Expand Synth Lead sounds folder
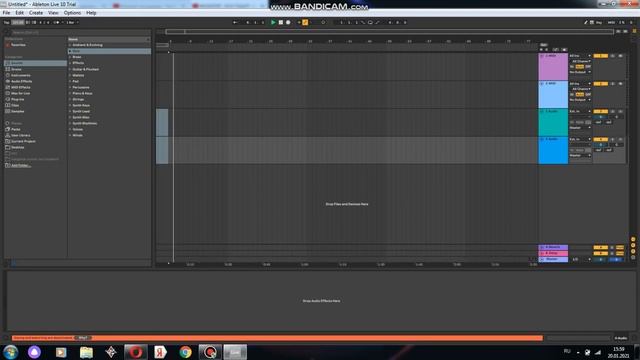 click(70, 111)
